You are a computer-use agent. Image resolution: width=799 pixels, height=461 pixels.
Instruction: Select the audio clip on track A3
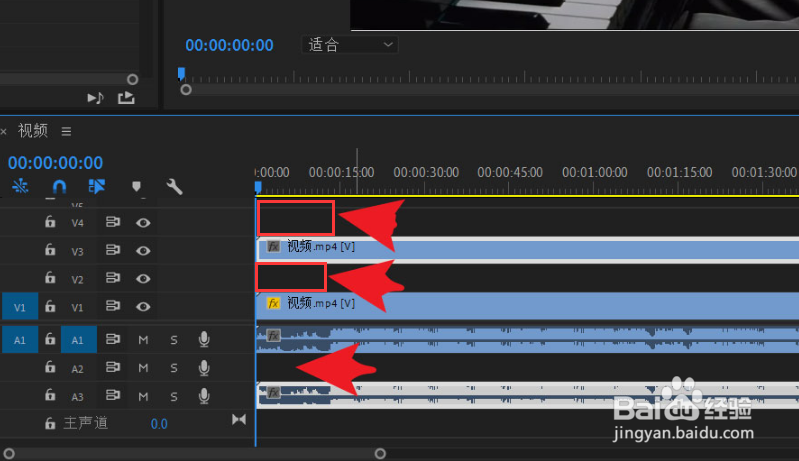click(527, 395)
